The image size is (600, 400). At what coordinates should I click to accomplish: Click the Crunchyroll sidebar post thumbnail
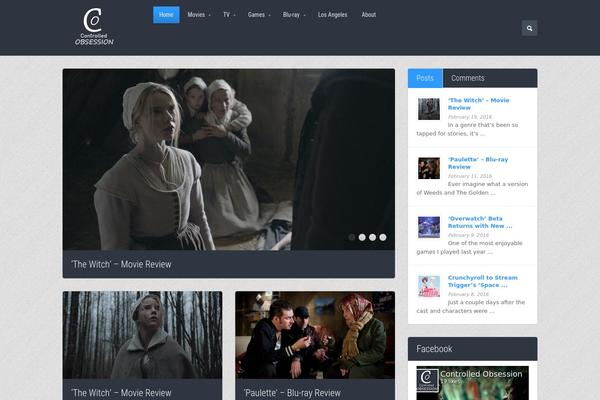(429, 286)
